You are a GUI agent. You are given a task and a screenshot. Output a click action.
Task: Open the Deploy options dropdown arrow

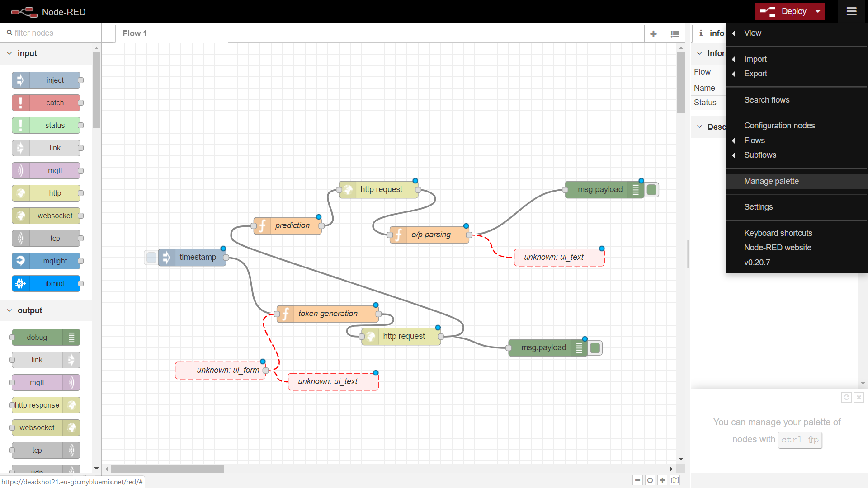pos(818,11)
